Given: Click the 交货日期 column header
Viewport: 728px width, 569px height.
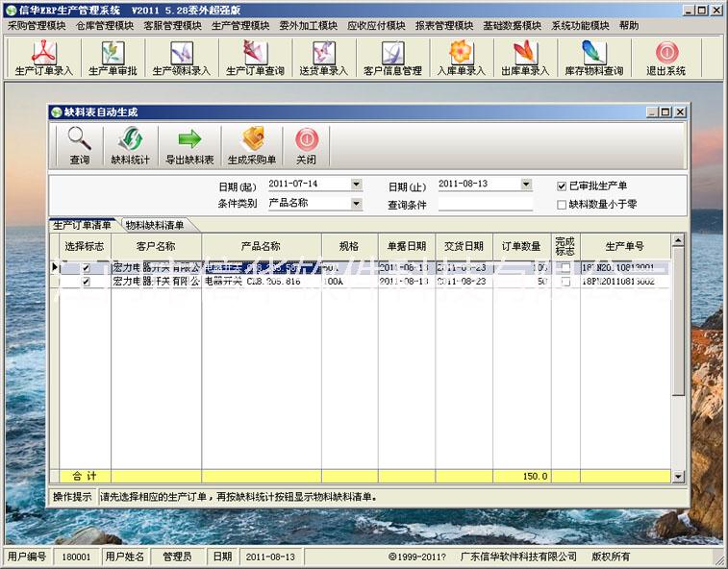Looking at the screenshot, I should pos(464,246).
